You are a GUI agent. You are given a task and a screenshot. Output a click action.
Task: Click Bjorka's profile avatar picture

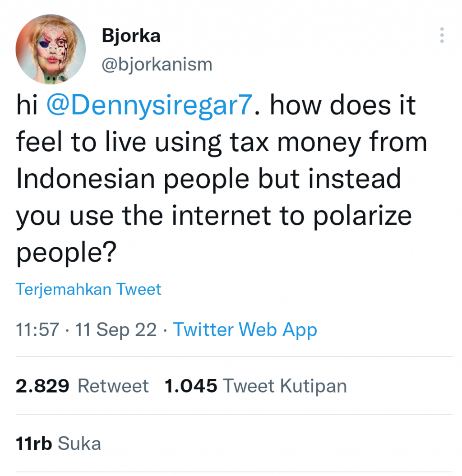coord(51,49)
